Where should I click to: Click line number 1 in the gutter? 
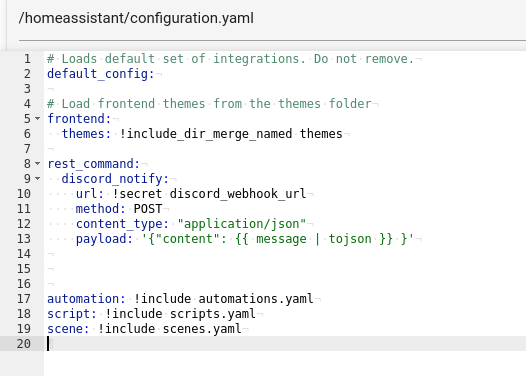coord(27,59)
